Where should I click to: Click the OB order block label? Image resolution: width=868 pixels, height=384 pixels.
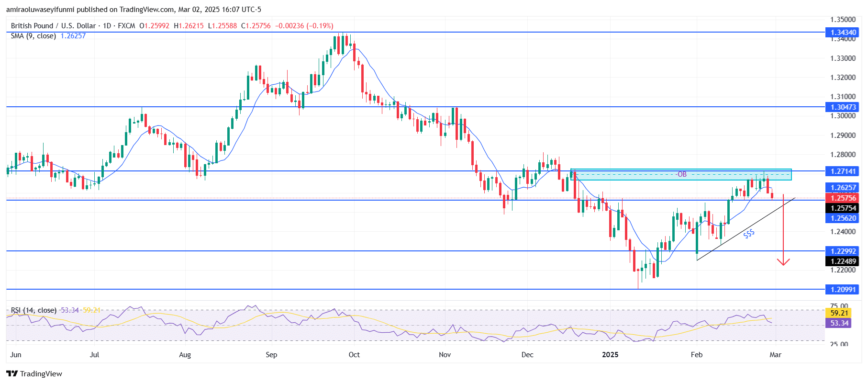(682, 174)
